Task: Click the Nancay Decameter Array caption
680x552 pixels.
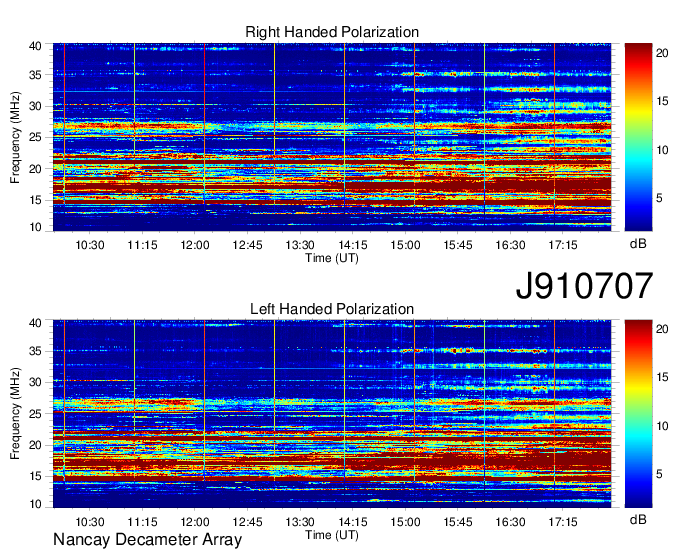Action: [x=147, y=540]
